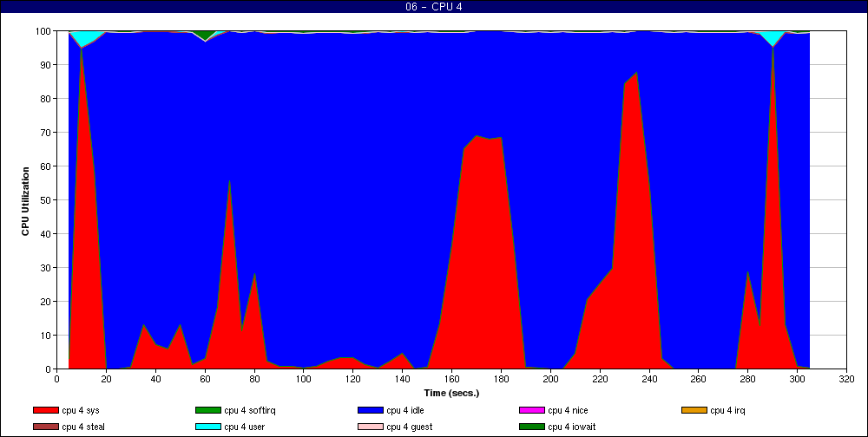The width and height of the screenshot is (868, 437).
Task: Select the 'cpu 4 iowait' legend label
Action: pos(572,427)
